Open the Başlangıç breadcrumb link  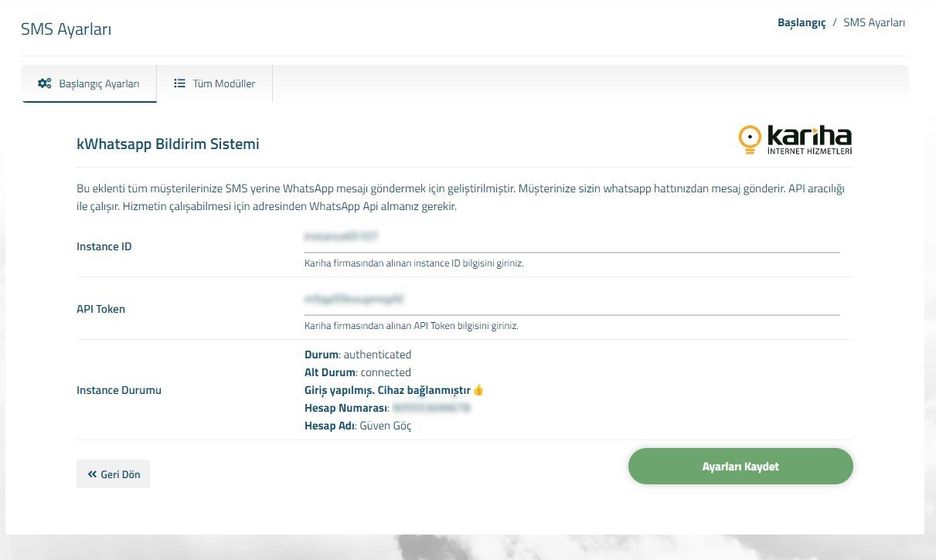pyautogui.click(x=802, y=22)
